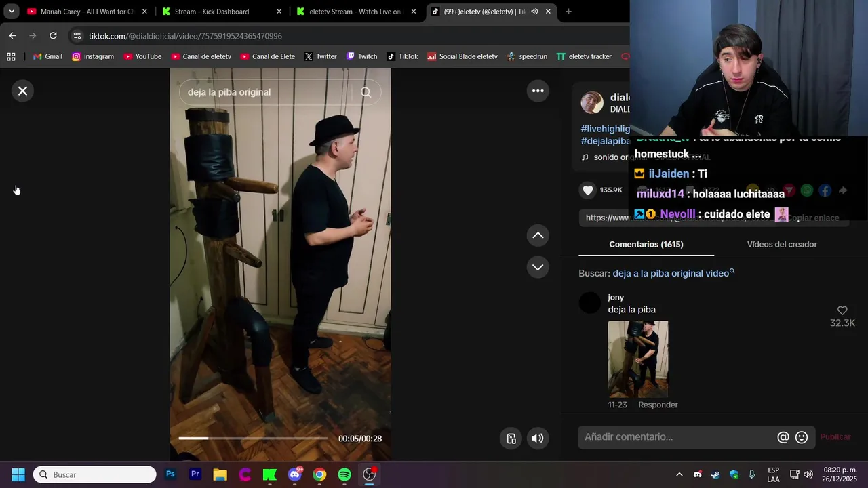
Task: Launch Photoshop from the taskbar
Action: [x=170, y=474]
